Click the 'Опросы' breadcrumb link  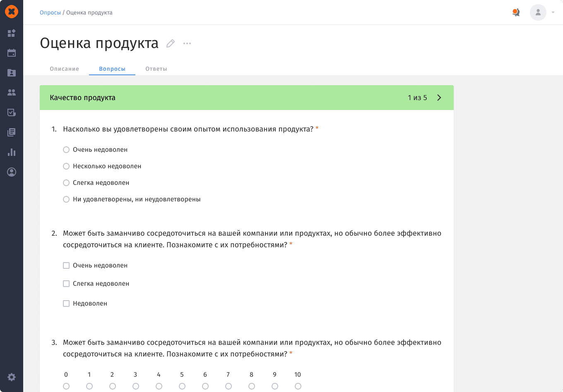[50, 12]
